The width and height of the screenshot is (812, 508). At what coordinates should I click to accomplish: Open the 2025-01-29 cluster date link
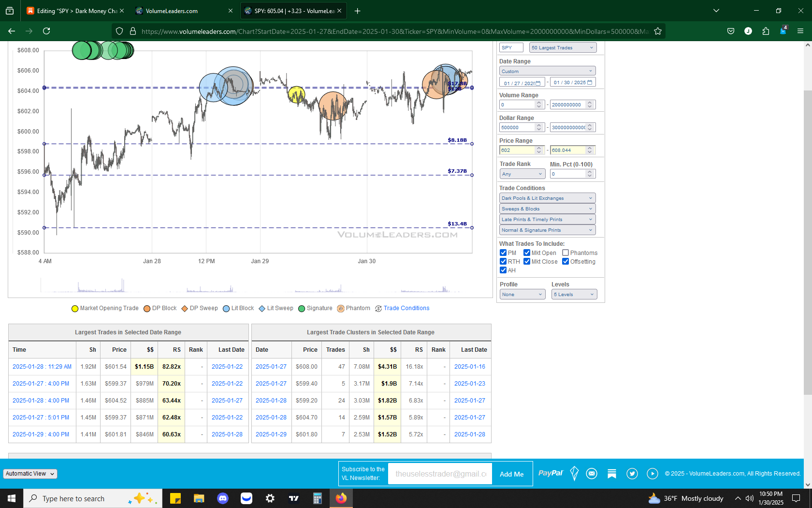click(x=271, y=434)
